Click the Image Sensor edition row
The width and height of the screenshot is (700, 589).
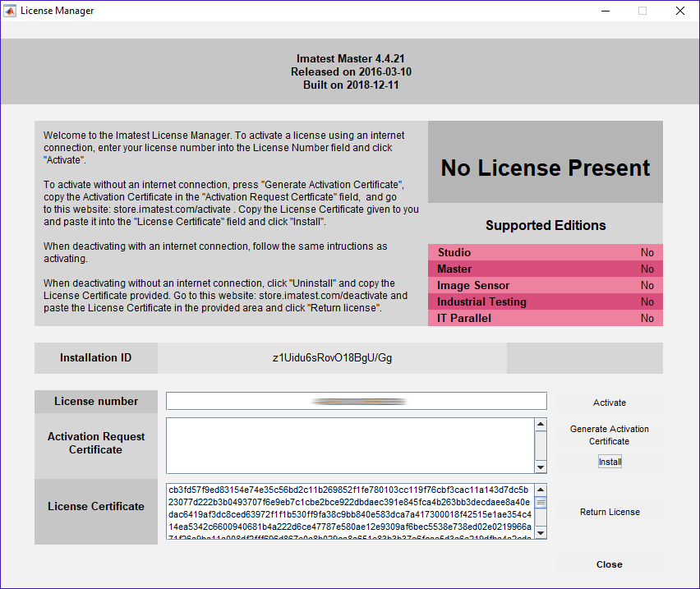[545, 285]
